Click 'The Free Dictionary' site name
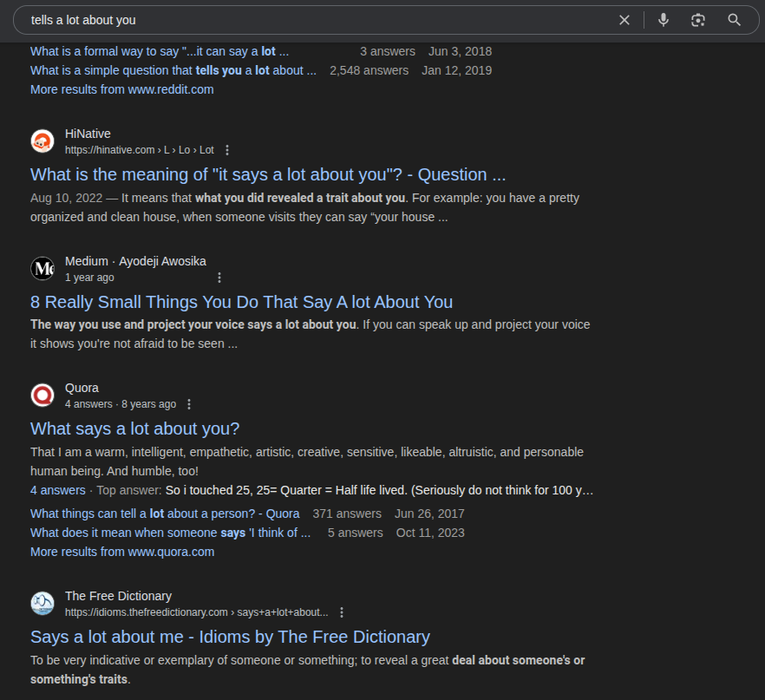This screenshot has width=765, height=700. tap(118, 596)
